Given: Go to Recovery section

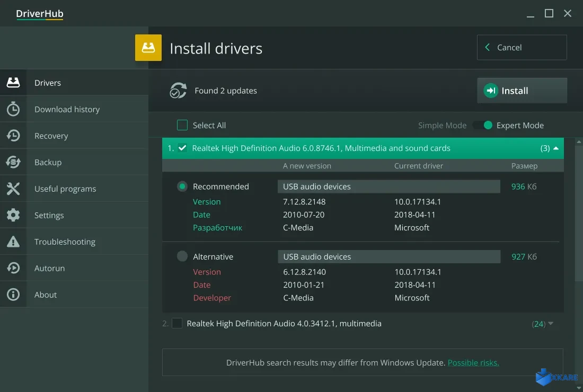Looking at the screenshot, I should [x=74, y=136].
